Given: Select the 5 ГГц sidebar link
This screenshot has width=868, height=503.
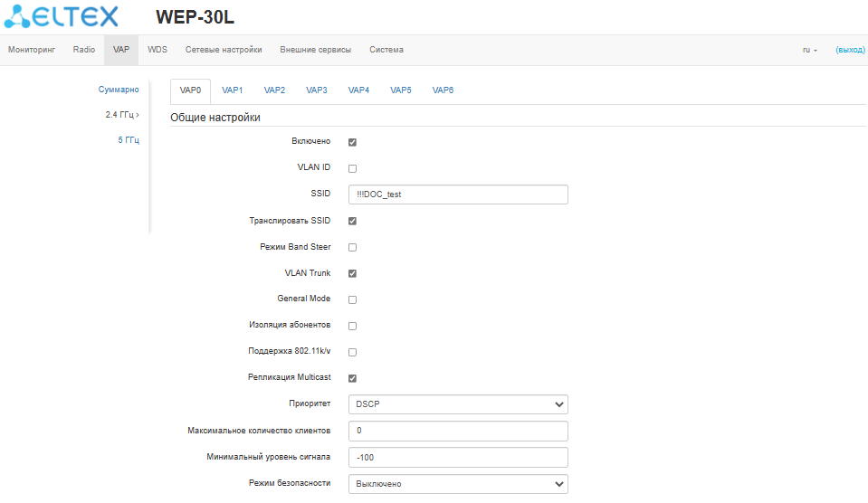Looking at the screenshot, I should click(x=129, y=140).
